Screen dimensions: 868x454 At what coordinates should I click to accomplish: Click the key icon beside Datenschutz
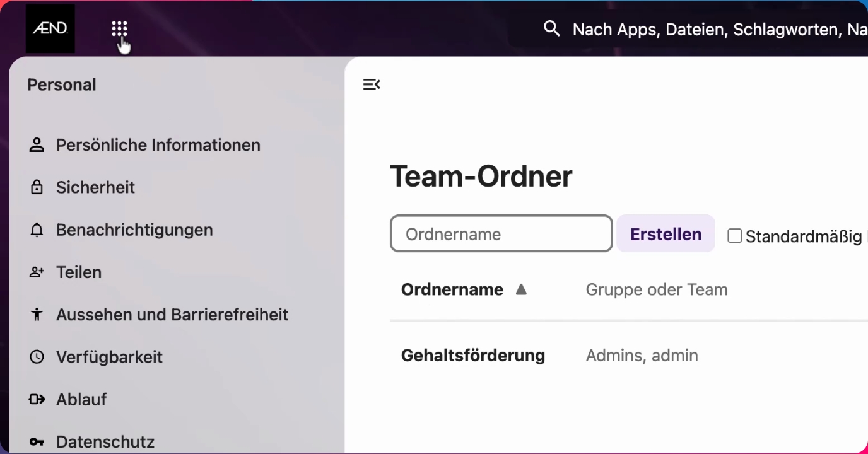click(37, 441)
